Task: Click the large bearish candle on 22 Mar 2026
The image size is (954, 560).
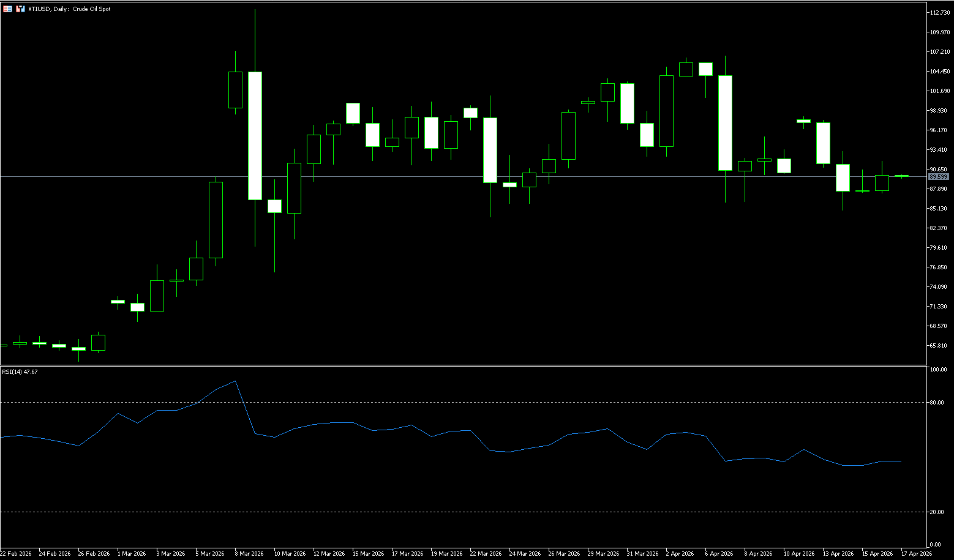Action: point(490,150)
